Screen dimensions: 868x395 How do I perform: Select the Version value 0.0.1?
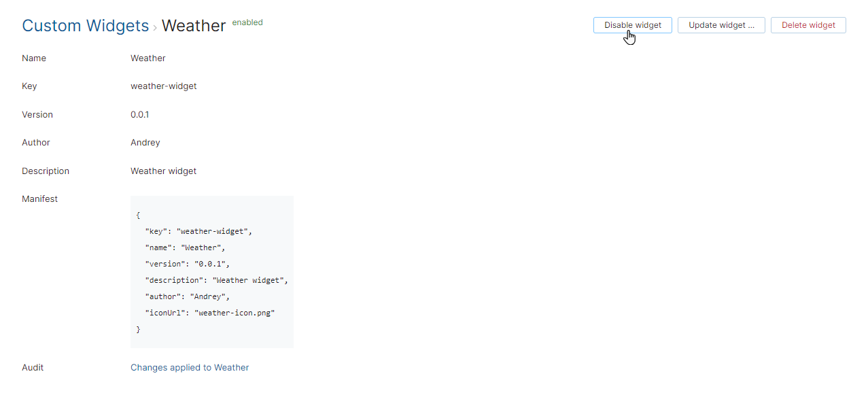(x=140, y=114)
